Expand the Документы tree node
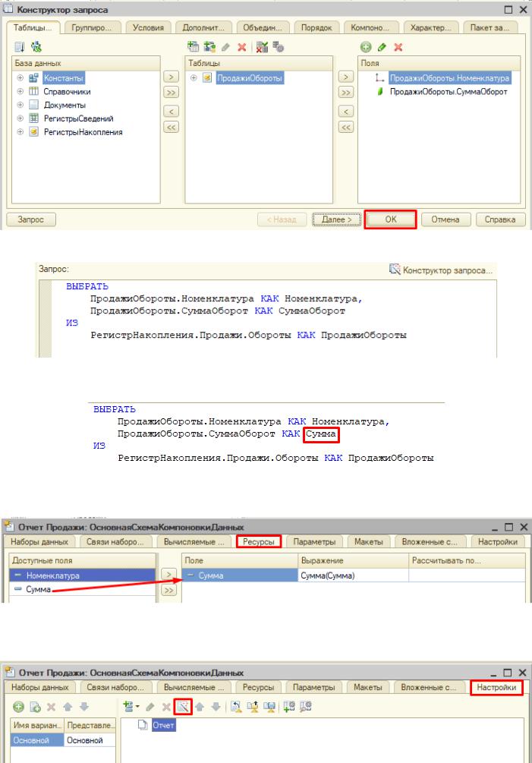 20,105
